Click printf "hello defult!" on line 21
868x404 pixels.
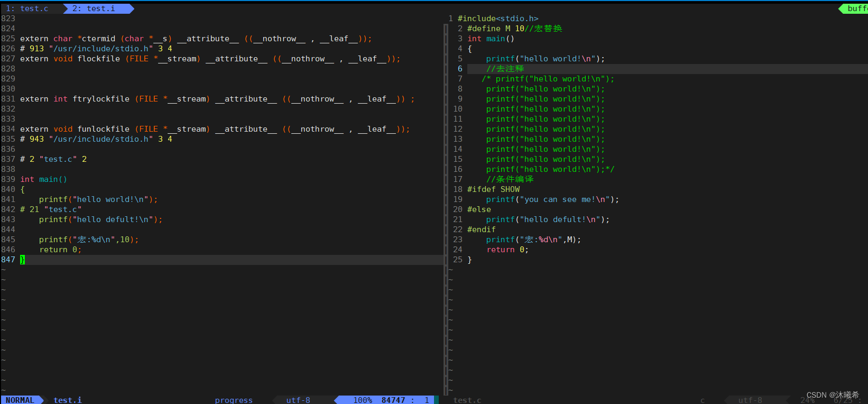pyautogui.click(x=548, y=219)
